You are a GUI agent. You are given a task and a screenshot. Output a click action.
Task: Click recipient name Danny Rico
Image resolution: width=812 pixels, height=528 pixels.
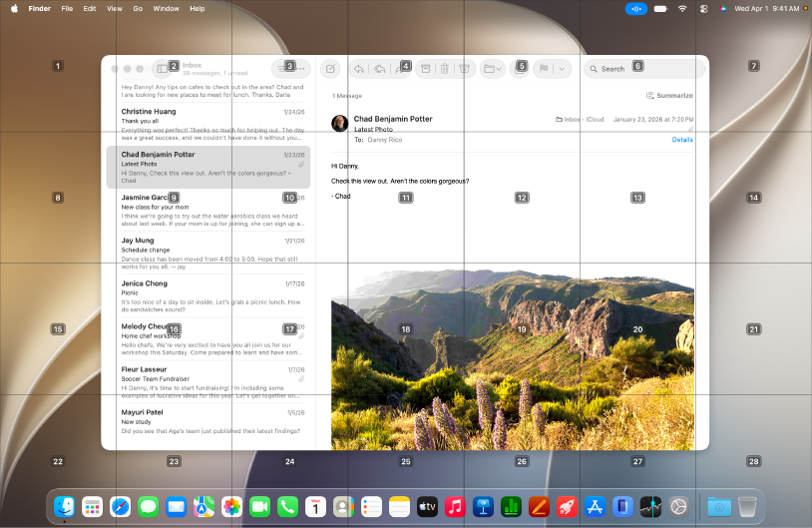pyautogui.click(x=385, y=140)
